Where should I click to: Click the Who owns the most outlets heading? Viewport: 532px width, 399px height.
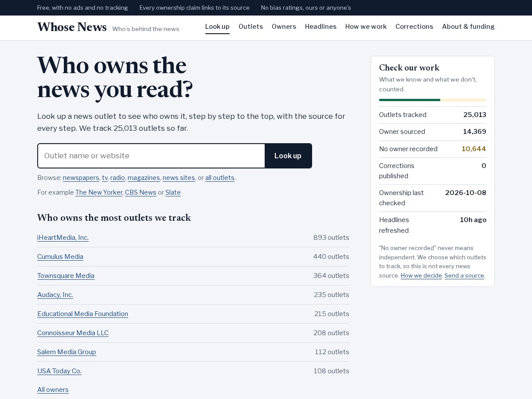coord(114,218)
